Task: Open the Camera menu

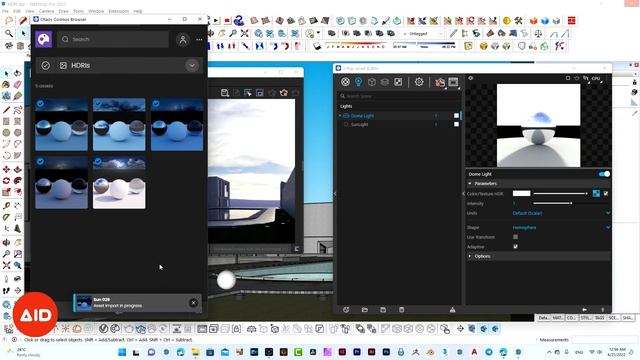Action: tap(46, 11)
